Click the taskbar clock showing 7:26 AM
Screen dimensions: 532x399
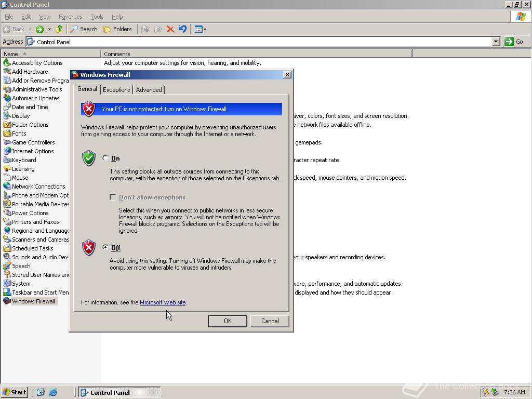pos(514,393)
